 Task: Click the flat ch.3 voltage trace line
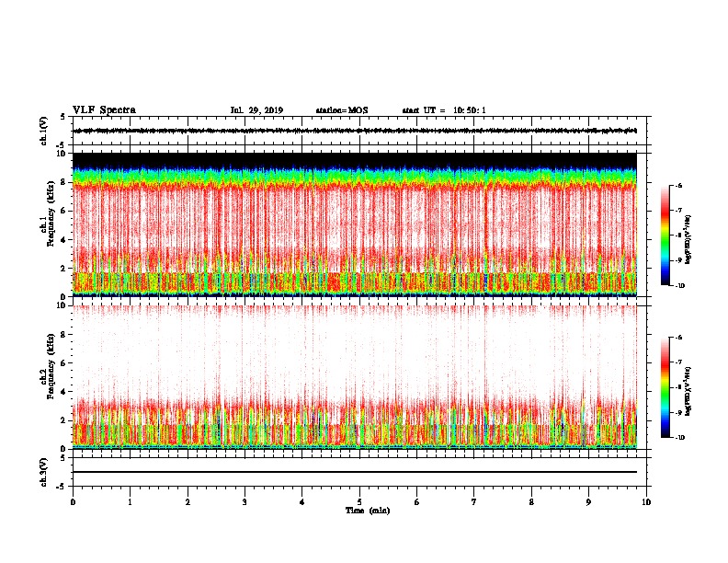[x=355, y=472]
